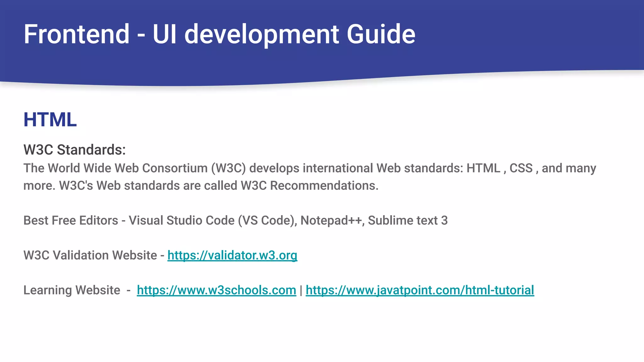The width and height of the screenshot is (644, 362).
Task: Click the word 'Guide' in the title
Action: [x=381, y=34]
